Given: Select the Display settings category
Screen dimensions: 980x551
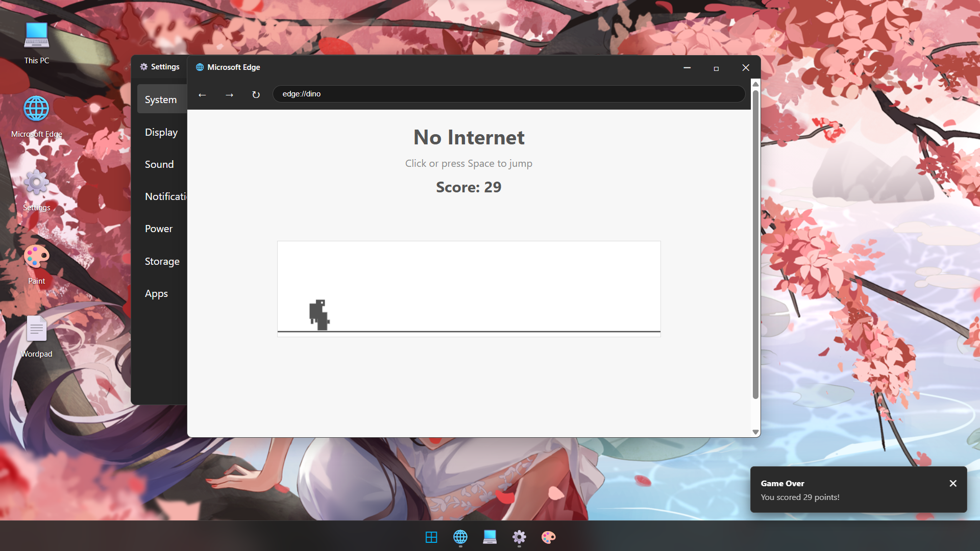Looking at the screenshot, I should 161,132.
